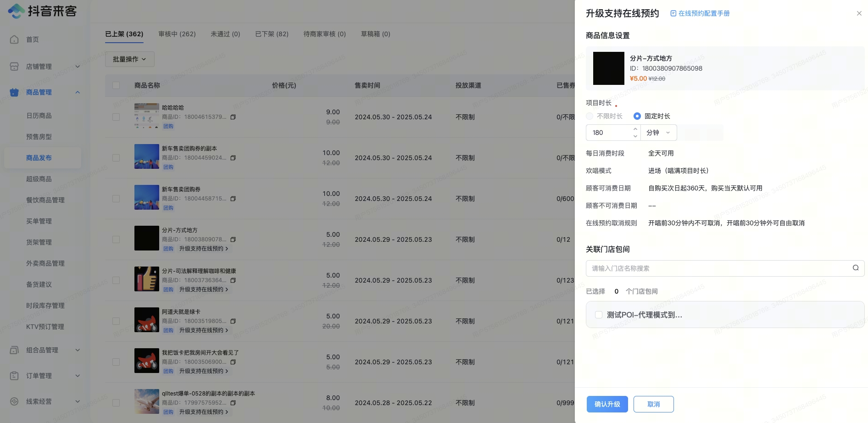Image resolution: width=868 pixels, height=423 pixels.
Task: Copy product ID of 新车售卖团购券 item
Action: (x=233, y=199)
